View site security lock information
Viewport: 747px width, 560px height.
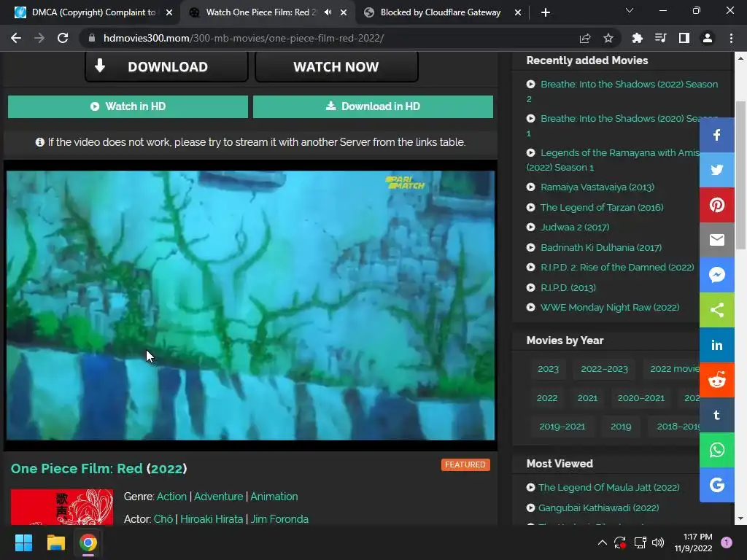[x=92, y=38]
